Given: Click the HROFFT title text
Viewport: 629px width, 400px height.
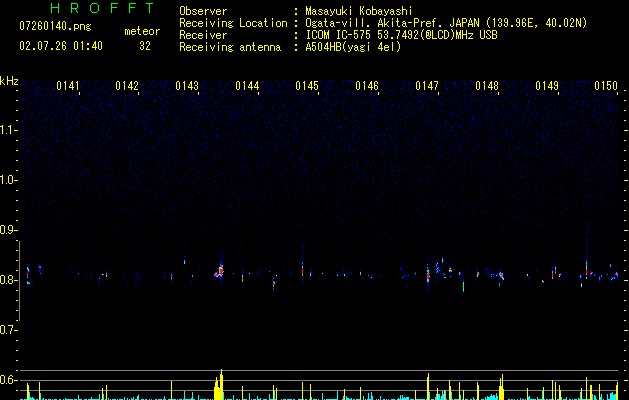Looking at the screenshot, I should pos(103,8).
